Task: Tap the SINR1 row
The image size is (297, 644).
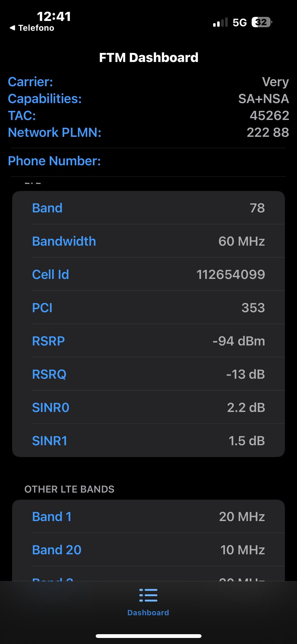Action: tap(148, 441)
